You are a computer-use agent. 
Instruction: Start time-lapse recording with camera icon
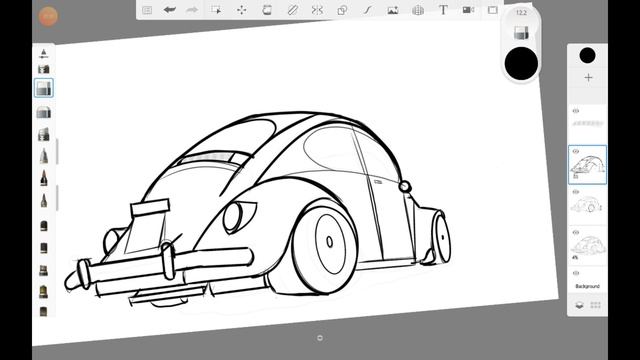[x=468, y=10]
